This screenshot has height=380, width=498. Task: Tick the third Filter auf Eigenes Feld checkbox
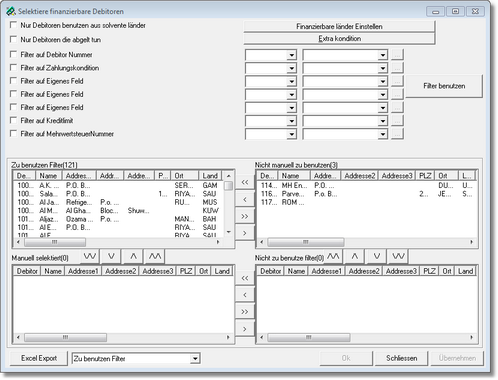click(x=13, y=107)
